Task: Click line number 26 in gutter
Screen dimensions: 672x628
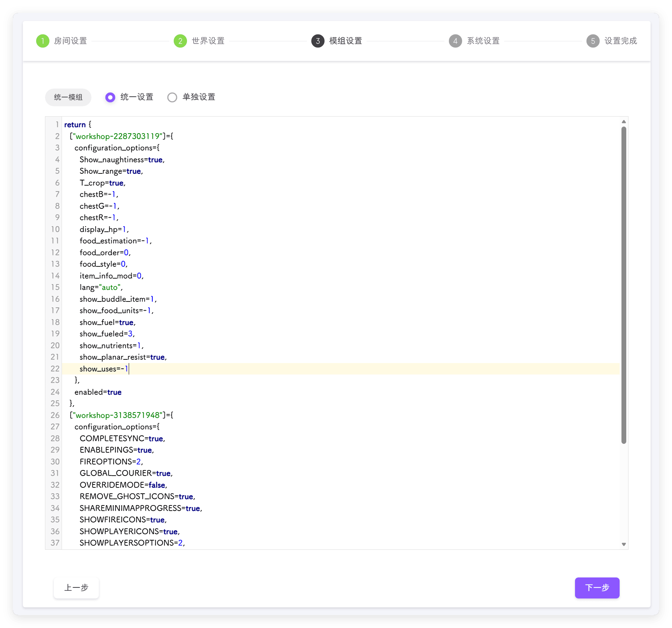Action: [x=55, y=415]
